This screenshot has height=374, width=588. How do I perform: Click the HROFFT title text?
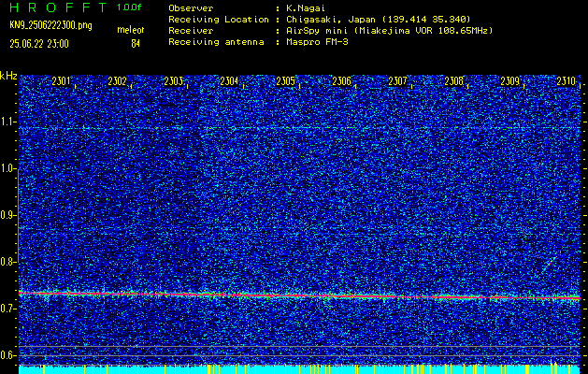coord(58,7)
